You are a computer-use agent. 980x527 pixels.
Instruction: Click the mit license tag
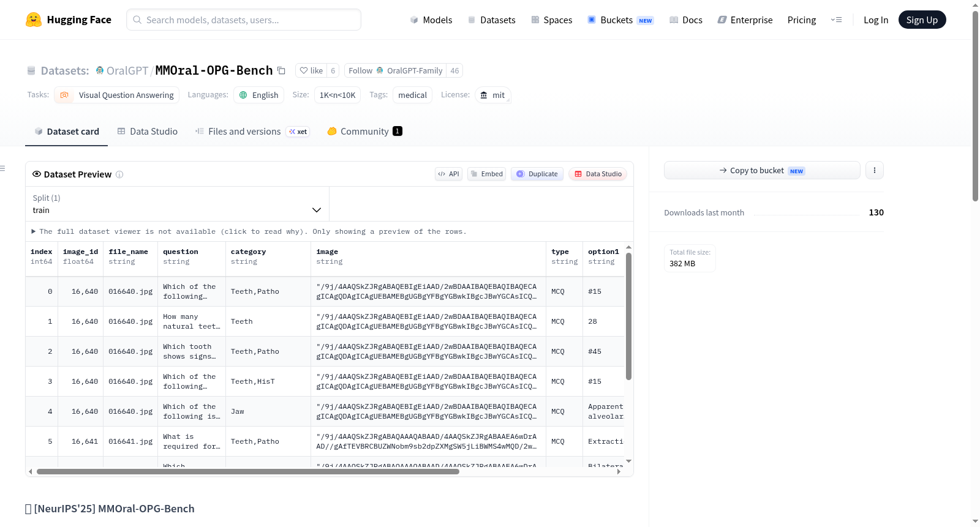(493, 95)
